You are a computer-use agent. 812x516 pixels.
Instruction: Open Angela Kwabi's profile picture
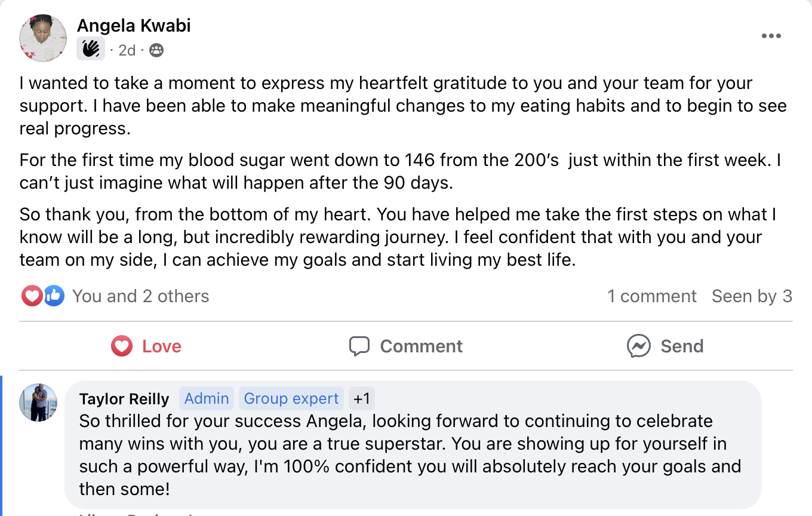(x=43, y=38)
